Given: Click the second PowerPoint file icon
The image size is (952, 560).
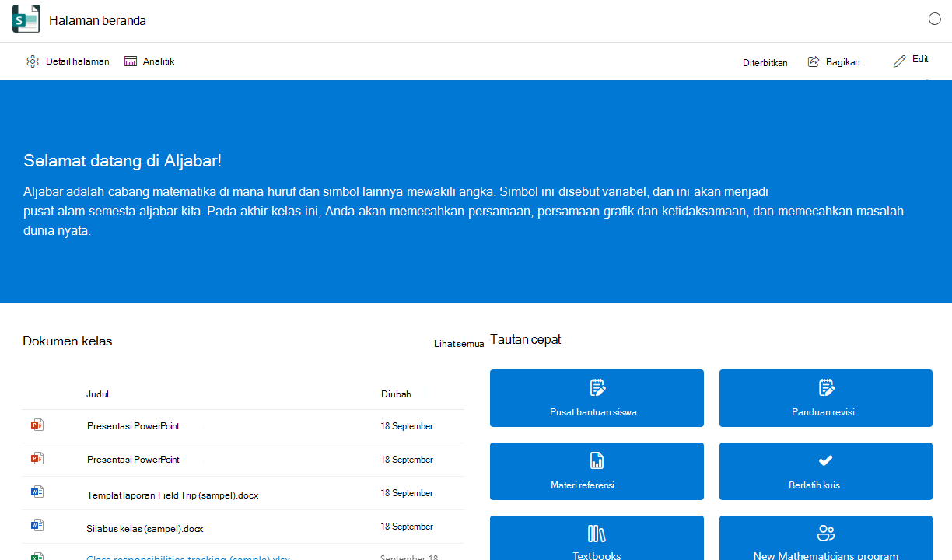Looking at the screenshot, I should coord(37,459).
